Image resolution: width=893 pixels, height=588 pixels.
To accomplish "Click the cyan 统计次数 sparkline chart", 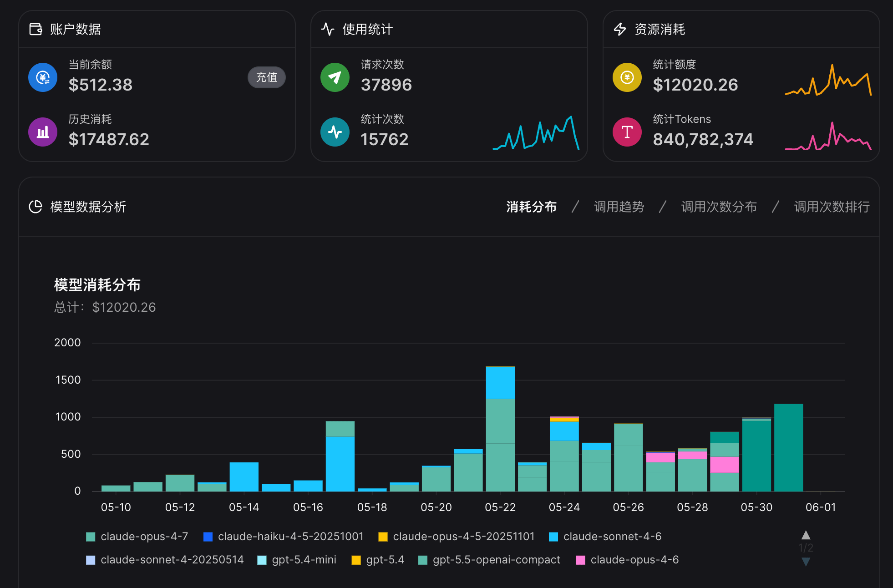I will pyautogui.click(x=536, y=133).
